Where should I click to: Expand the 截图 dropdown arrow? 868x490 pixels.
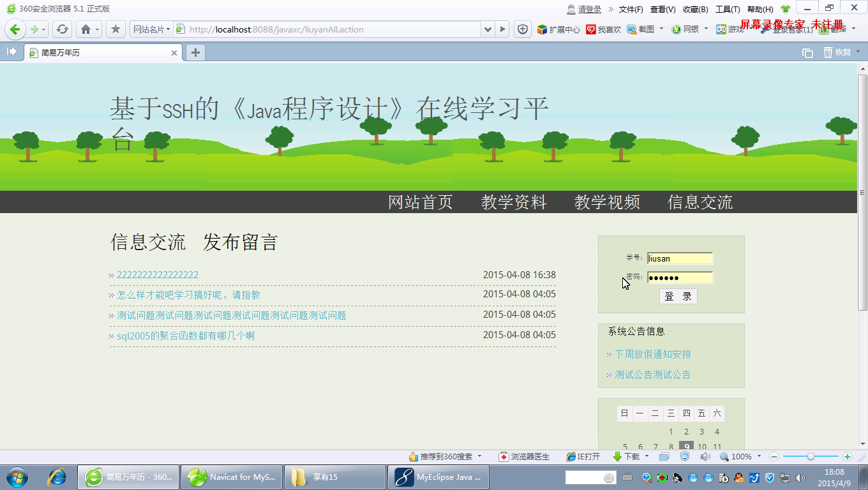click(661, 29)
